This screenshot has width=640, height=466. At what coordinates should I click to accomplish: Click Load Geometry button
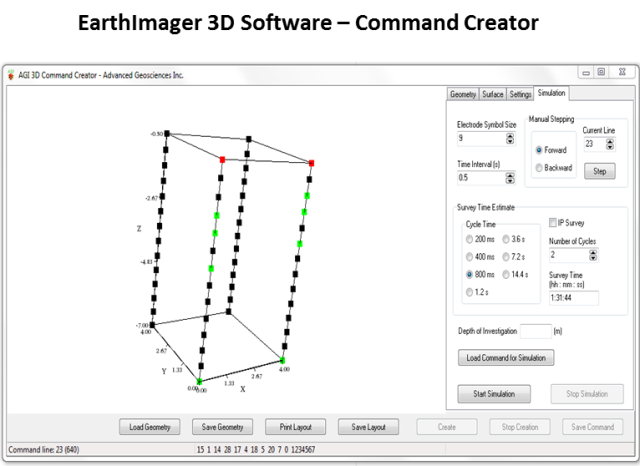coord(150,427)
